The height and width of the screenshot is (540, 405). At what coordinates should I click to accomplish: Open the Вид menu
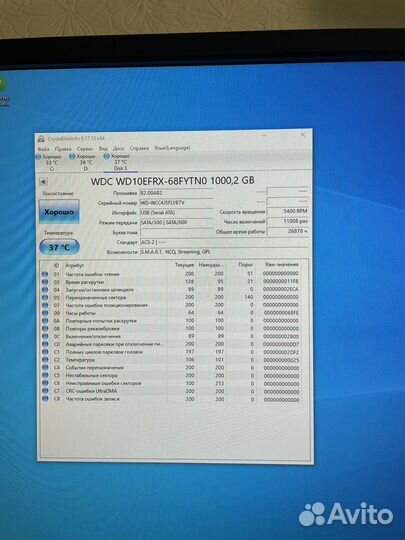[x=103, y=148]
